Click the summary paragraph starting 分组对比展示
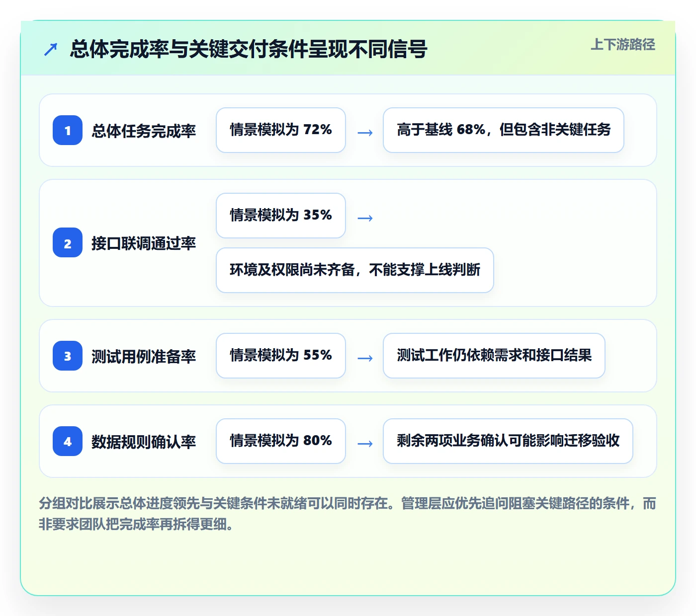696x616 pixels. [x=348, y=514]
